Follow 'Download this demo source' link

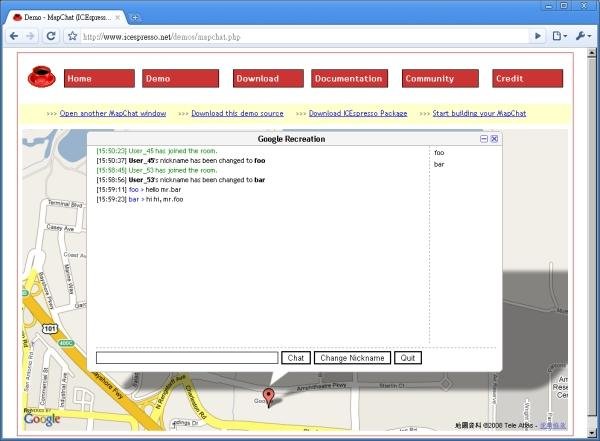pyautogui.click(x=237, y=113)
